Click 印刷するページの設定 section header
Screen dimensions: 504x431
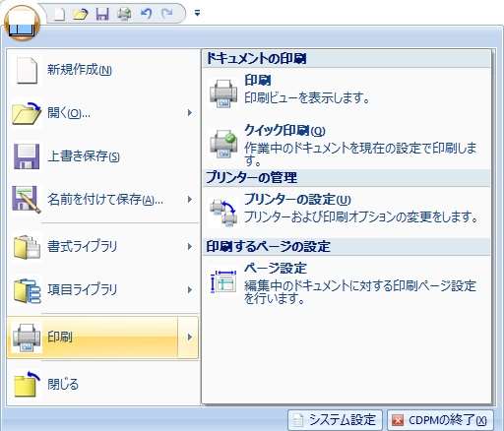346,247
